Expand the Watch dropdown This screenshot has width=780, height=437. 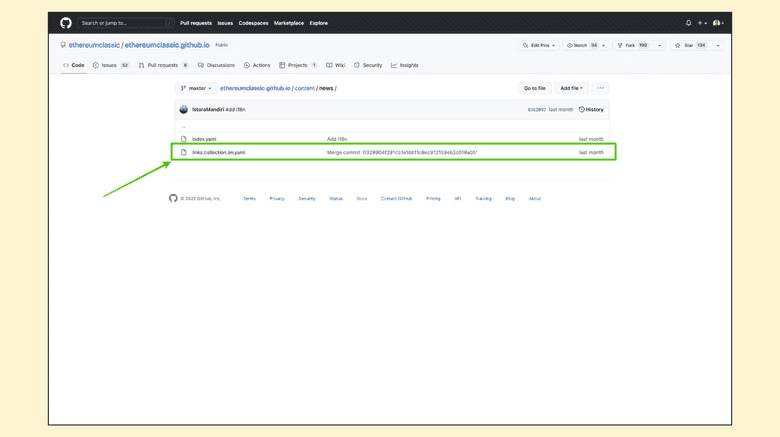(x=583, y=45)
